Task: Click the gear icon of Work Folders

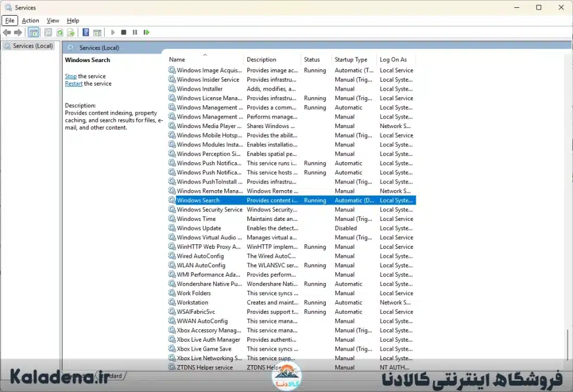Action: (x=172, y=293)
